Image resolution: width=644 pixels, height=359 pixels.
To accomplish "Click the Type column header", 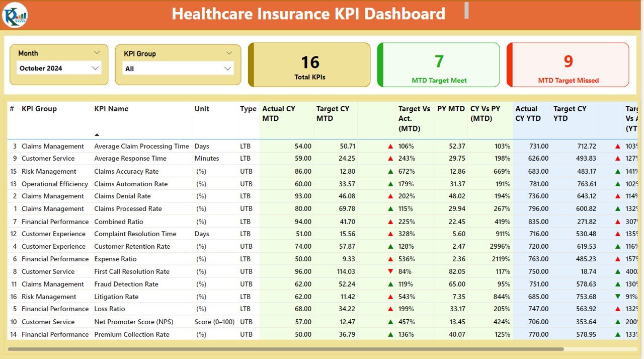I will (x=248, y=109).
